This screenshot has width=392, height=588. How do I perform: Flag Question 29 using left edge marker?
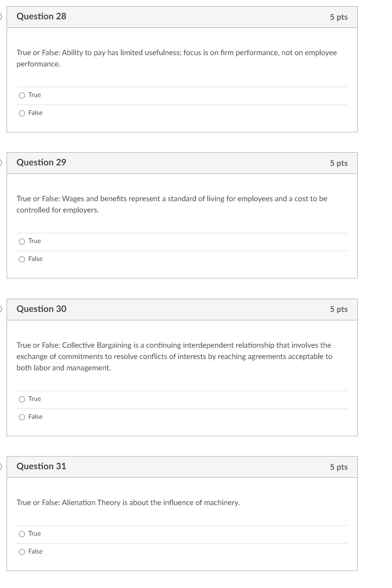click(1, 163)
